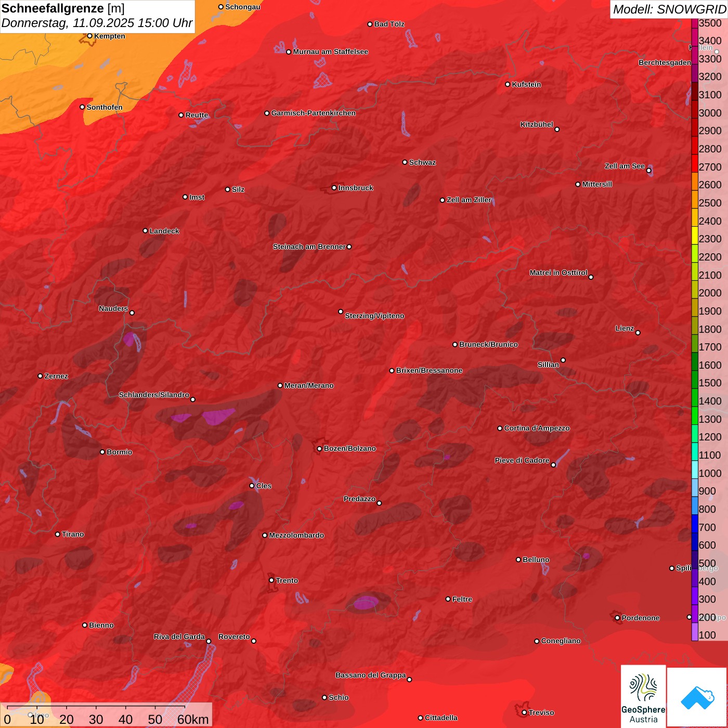The width and height of the screenshot is (728, 728).
Task: Click the Conegliano label
Action: point(561,641)
